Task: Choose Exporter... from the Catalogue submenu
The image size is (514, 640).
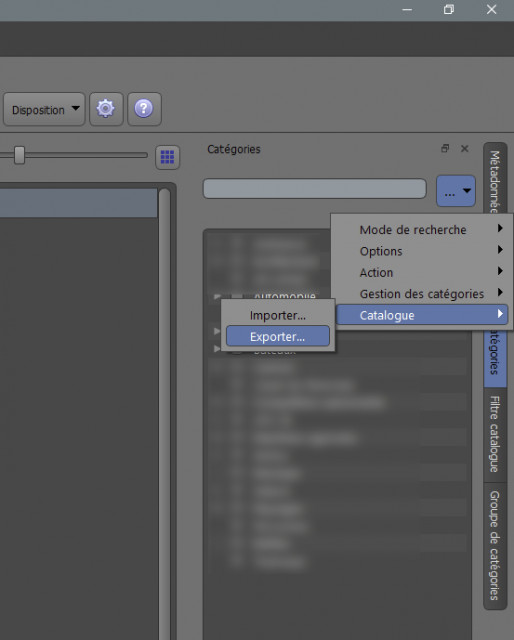Action: click(278, 336)
